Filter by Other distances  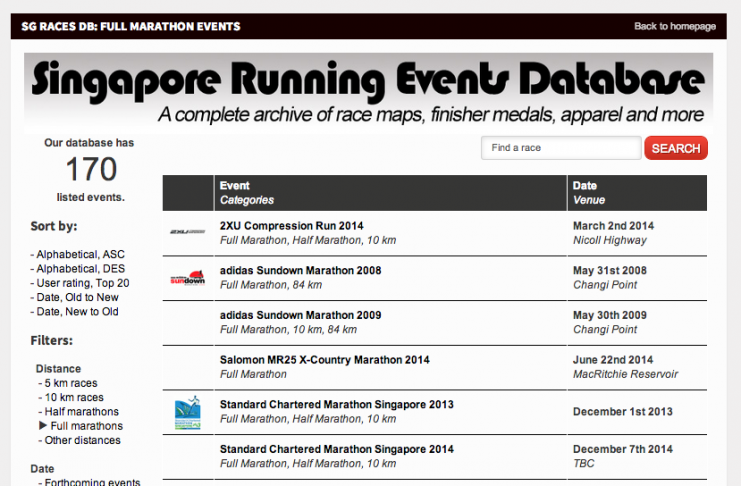(x=82, y=440)
